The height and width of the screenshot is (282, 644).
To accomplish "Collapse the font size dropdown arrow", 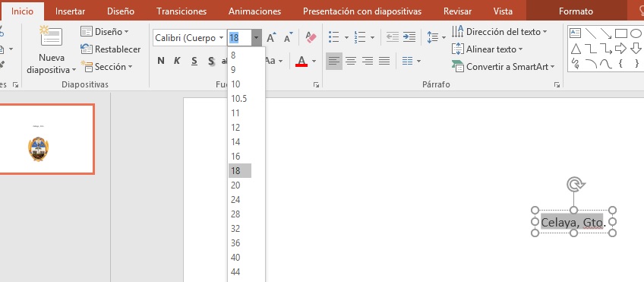I will tap(256, 38).
